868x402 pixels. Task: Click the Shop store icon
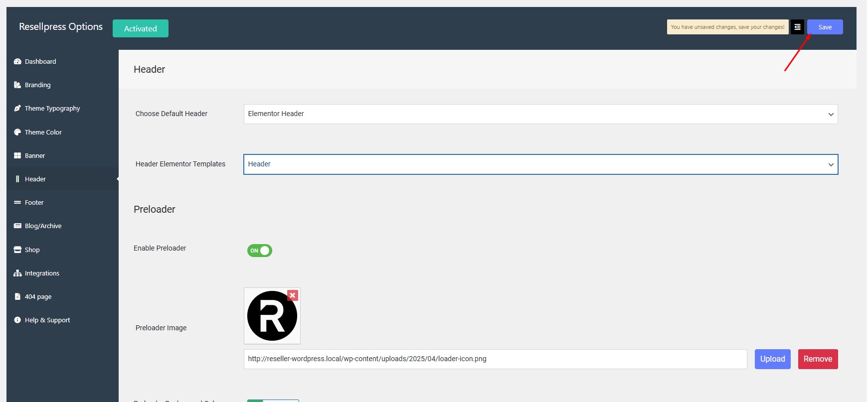pos(17,250)
